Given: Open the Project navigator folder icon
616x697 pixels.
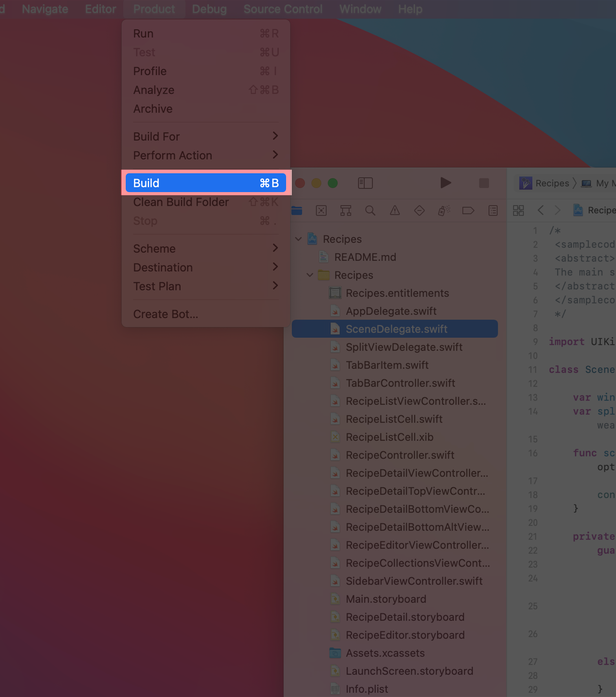Looking at the screenshot, I should (297, 211).
